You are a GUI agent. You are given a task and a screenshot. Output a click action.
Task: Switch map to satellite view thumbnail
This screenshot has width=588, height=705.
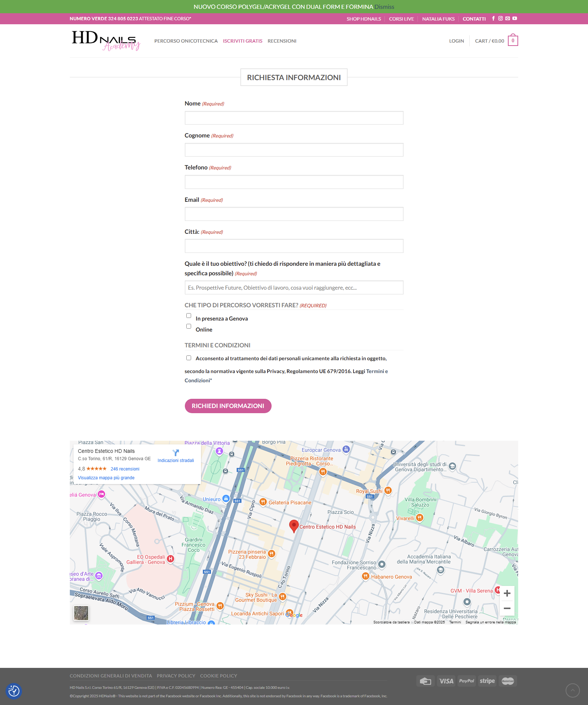click(81, 613)
